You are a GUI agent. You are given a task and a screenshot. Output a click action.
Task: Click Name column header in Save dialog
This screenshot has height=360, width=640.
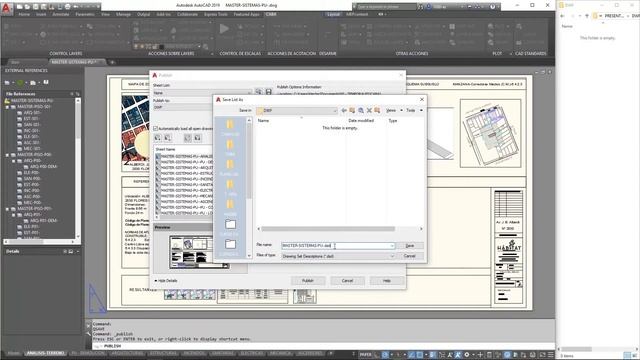[263, 121]
